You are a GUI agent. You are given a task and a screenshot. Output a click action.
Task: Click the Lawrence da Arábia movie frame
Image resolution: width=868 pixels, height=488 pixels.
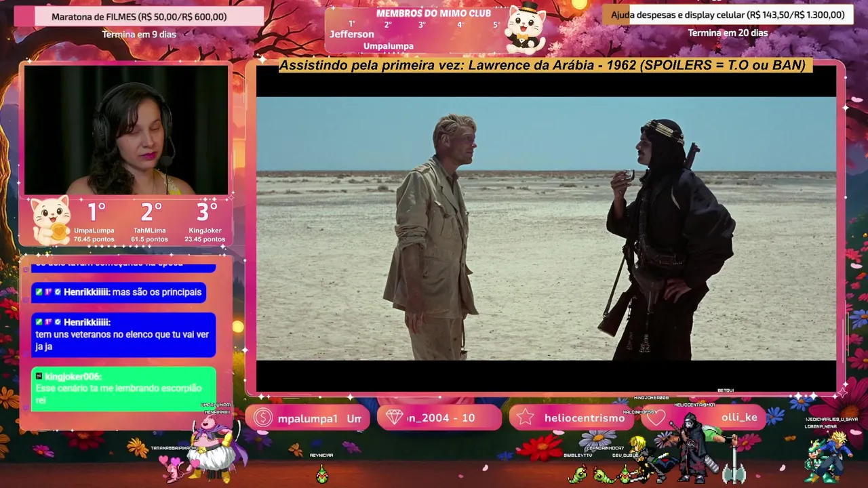(546, 228)
